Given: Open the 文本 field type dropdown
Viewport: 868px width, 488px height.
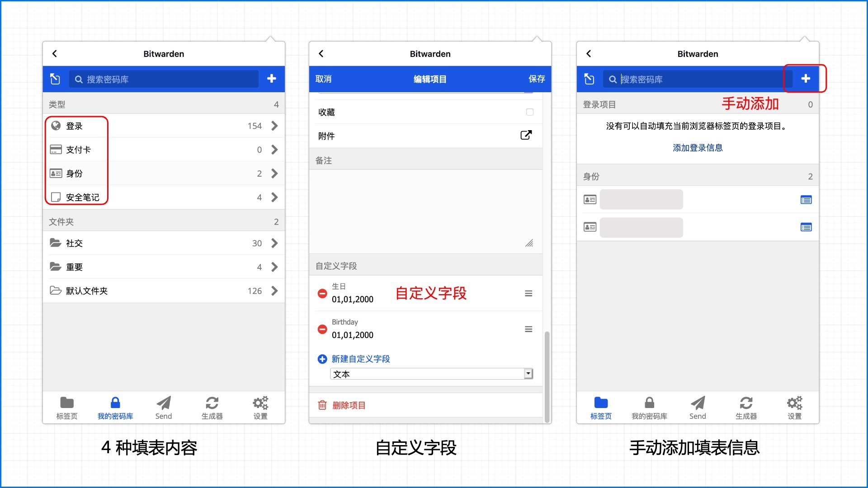Looking at the screenshot, I should (x=527, y=374).
